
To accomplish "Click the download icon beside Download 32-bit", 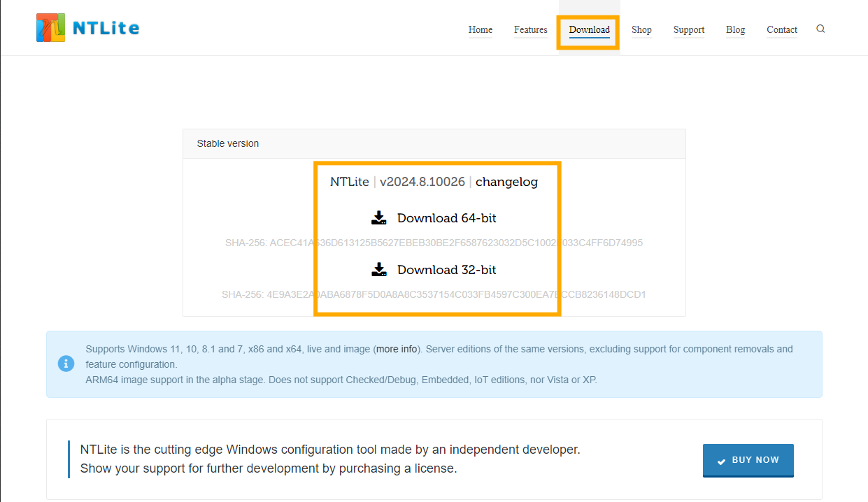I will coord(379,270).
